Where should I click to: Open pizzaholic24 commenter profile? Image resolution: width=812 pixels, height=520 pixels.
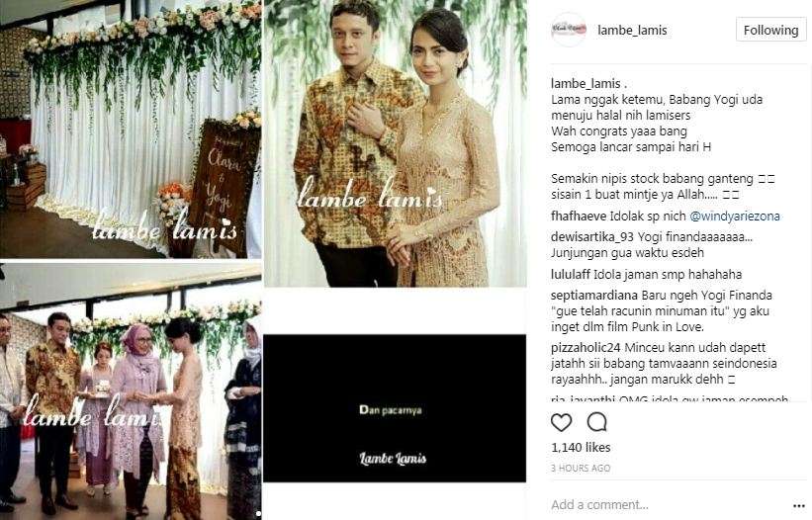coord(586,348)
